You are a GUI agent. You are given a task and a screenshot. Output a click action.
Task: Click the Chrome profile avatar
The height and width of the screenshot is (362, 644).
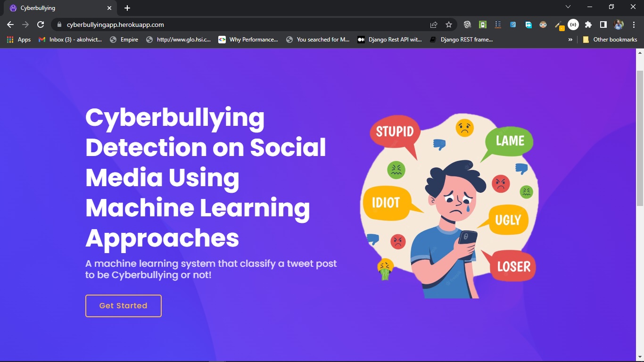618,25
